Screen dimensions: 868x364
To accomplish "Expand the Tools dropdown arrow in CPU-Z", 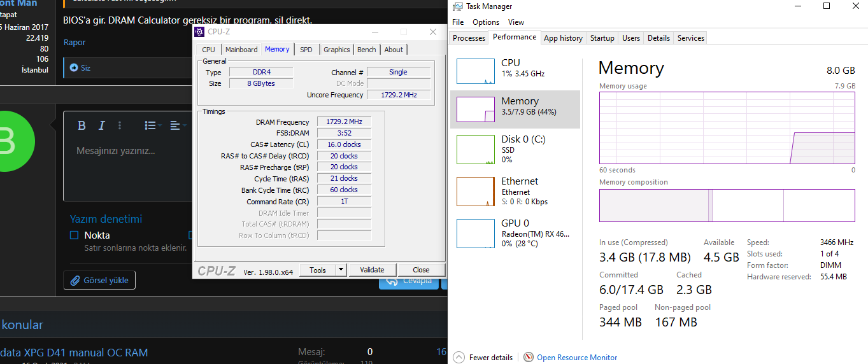I will [341, 270].
